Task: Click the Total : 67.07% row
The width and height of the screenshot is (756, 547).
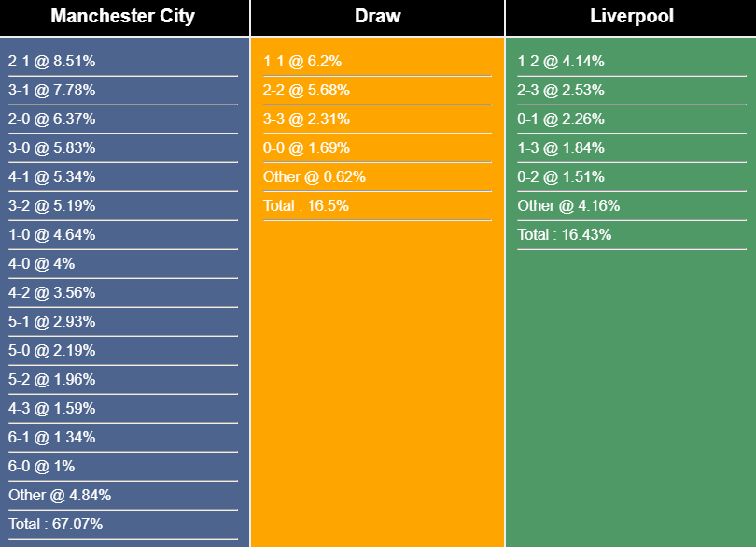Action: click(56, 525)
